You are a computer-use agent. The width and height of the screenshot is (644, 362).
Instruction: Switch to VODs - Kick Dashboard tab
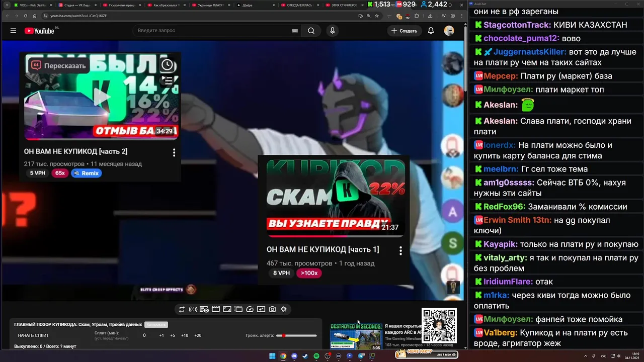tap(33, 5)
